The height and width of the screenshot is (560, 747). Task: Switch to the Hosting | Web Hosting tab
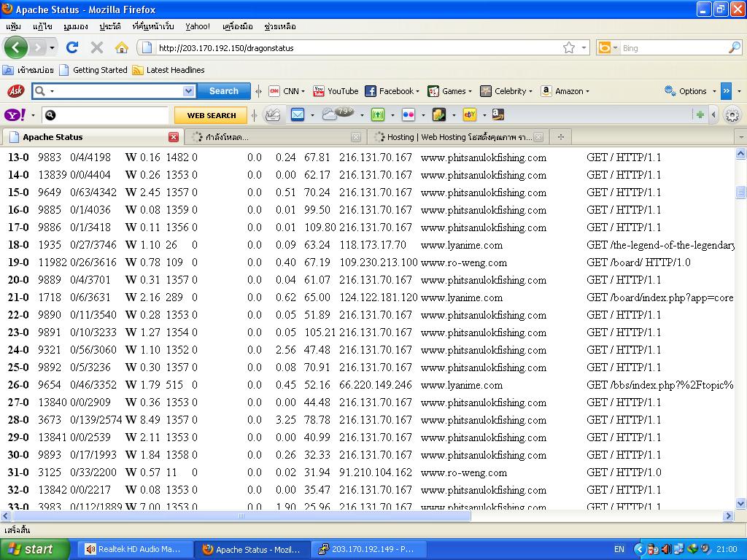(x=457, y=137)
